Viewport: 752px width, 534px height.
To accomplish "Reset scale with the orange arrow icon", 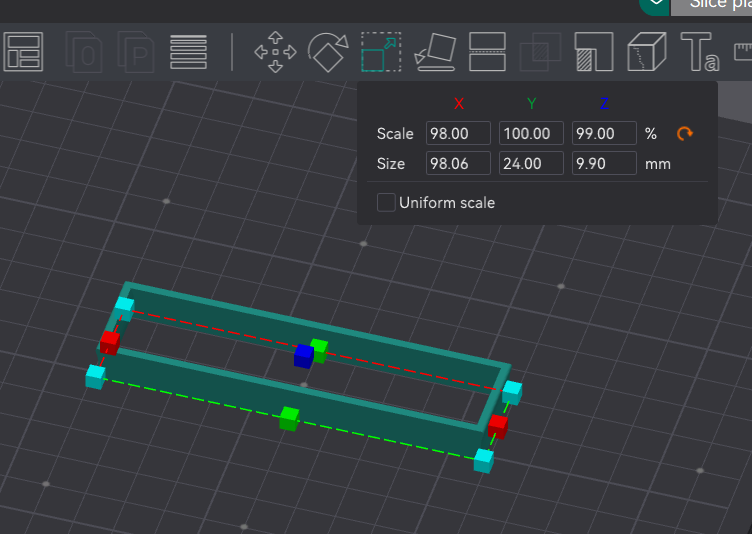I will 685,133.
